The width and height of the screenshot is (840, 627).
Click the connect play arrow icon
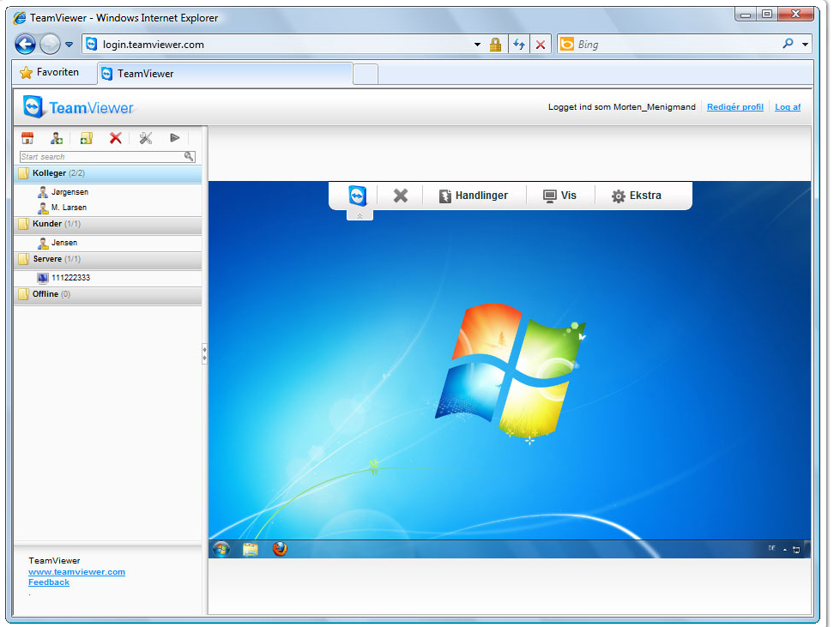(174, 138)
